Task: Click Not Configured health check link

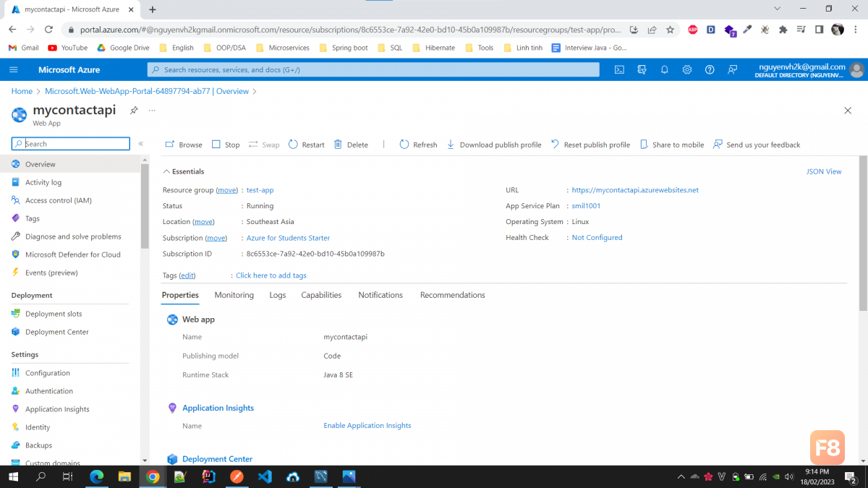Action: [597, 238]
